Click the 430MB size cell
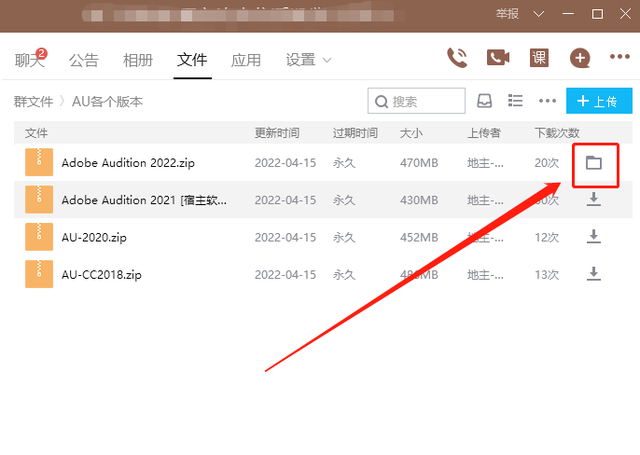The width and height of the screenshot is (640, 455). tap(419, 200)
